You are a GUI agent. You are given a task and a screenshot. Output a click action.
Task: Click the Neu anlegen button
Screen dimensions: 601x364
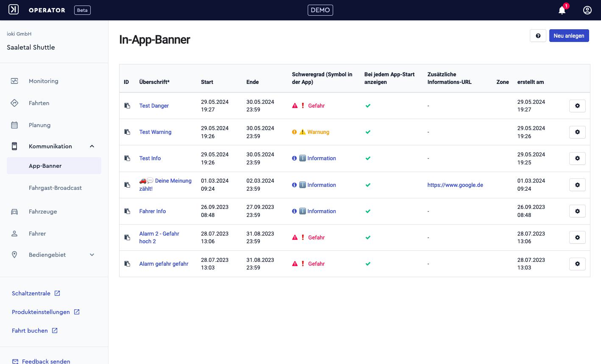569,36
